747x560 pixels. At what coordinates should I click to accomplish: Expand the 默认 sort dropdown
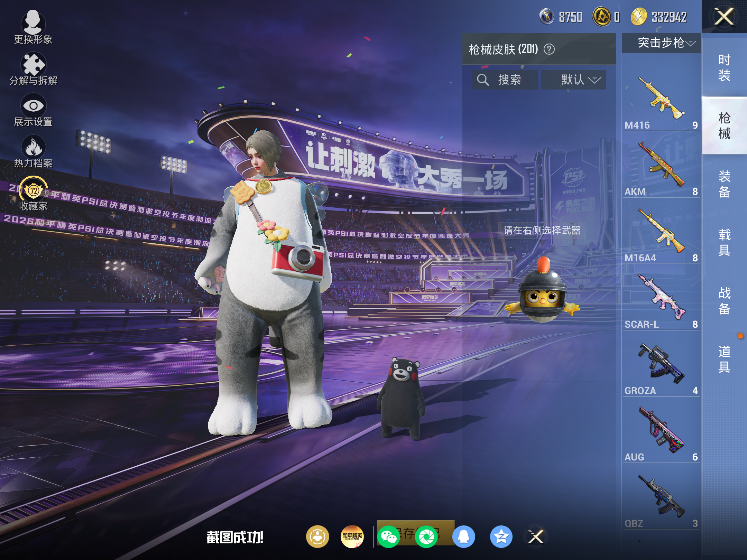click(573, 80)
